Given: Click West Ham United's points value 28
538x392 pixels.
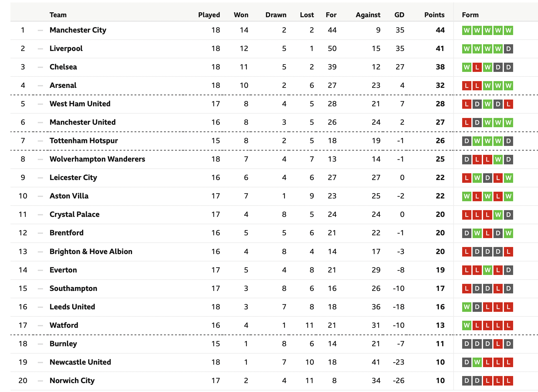Looking at the screenshot, I should click(440, 104).
